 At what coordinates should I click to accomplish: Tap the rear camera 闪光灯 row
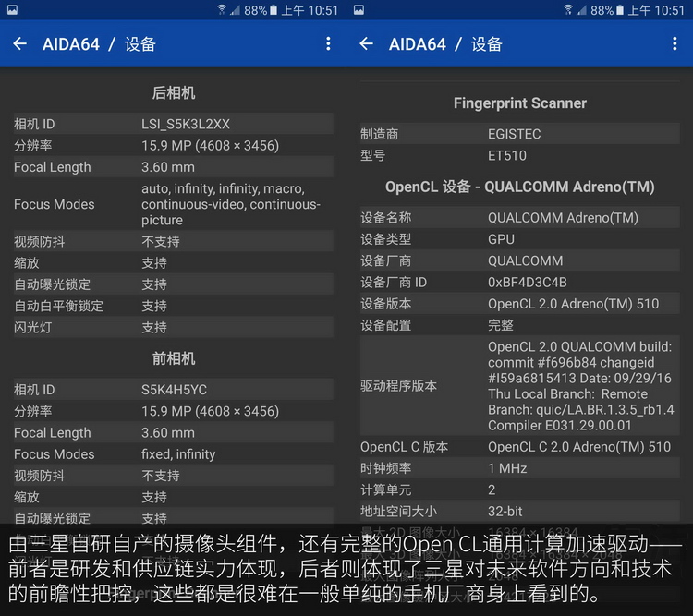pyautogui.click(x=174, y=328)
